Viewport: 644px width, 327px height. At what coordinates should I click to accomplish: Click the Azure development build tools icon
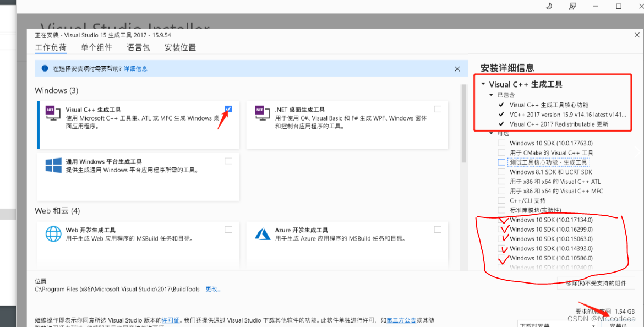pyautogui.click(x=262, y=234)
